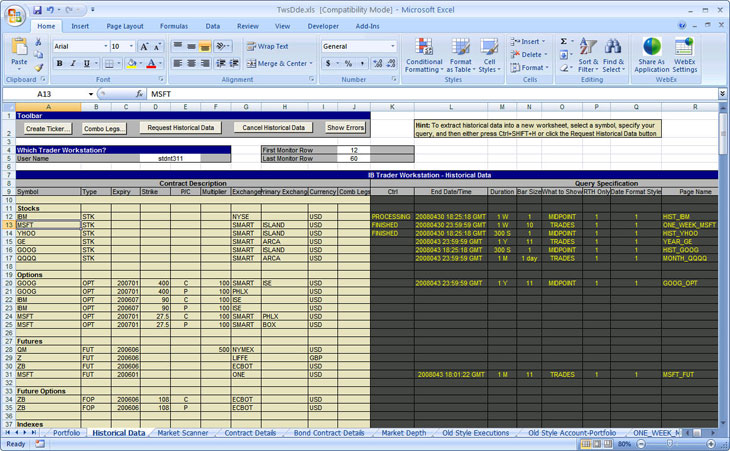Expand the Insert cells dropdown

pos(543,41)
